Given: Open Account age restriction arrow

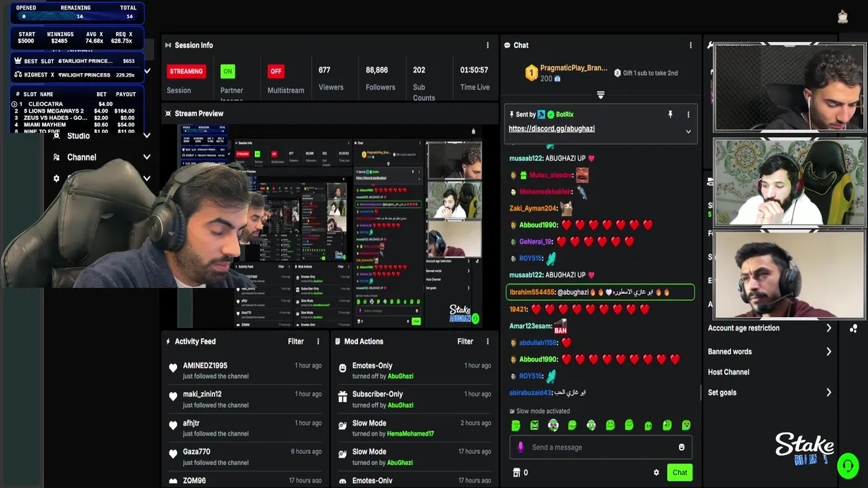Looking at the screenshot, I should tap(829, 328).
